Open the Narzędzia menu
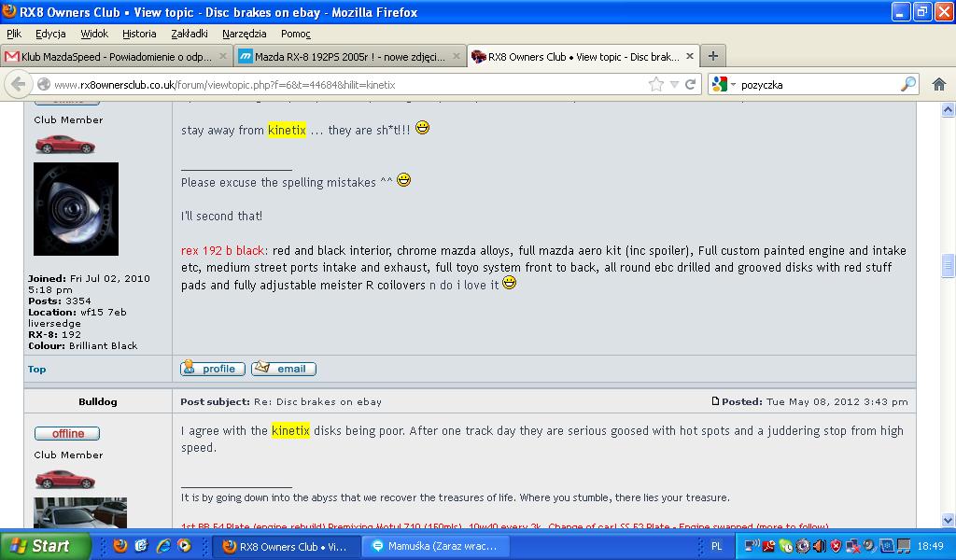 pos(243,34)
